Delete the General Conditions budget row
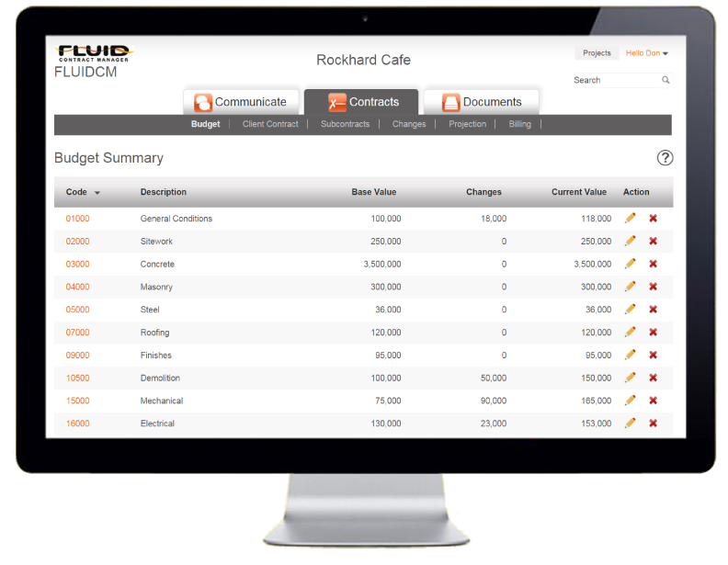The height and width of the screenshot is (565, 728). coord(653,218)
